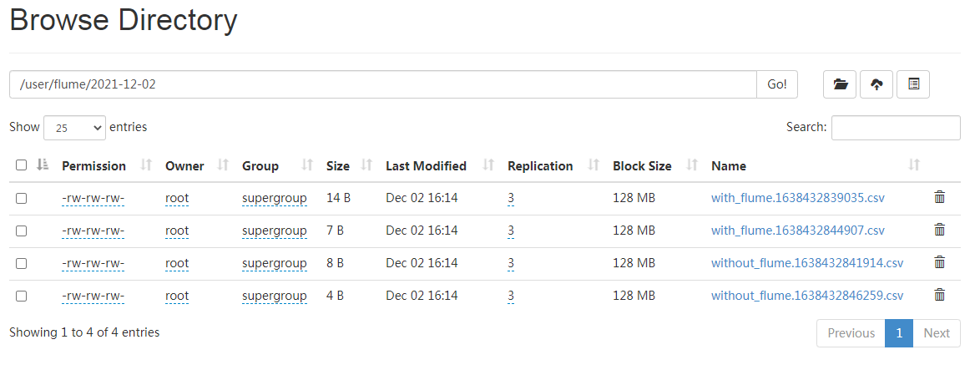Click the Go! button

pyautogui.click(x=777, y=84)
